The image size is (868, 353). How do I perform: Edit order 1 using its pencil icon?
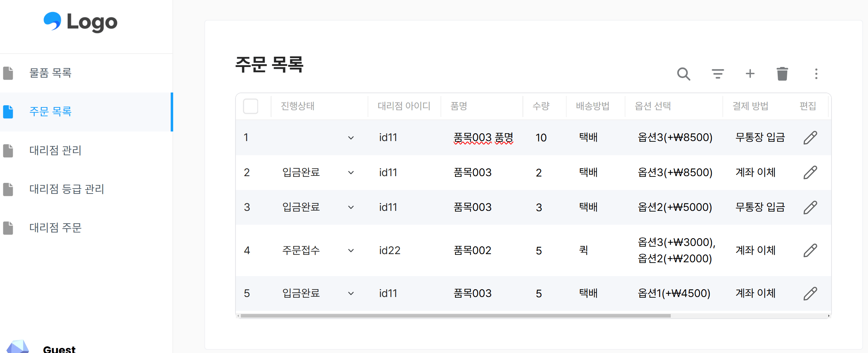(811, 138)
